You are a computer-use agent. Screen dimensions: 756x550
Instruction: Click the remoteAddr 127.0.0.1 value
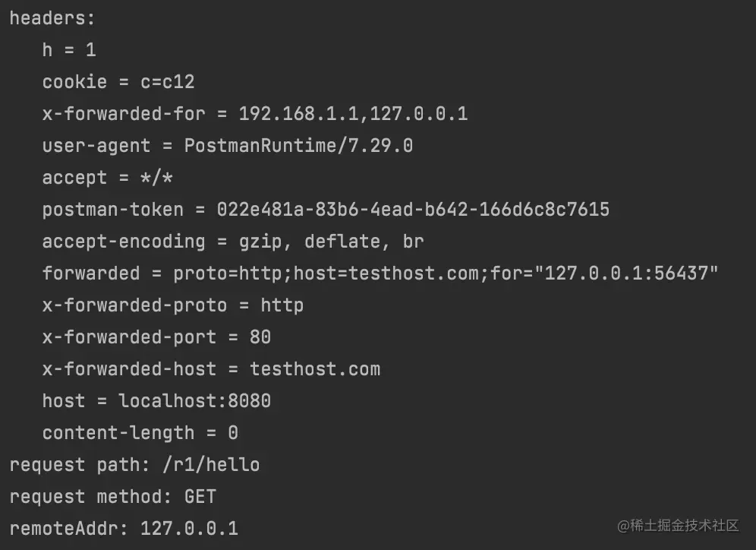pyautogui.click(x=189, y=529)
